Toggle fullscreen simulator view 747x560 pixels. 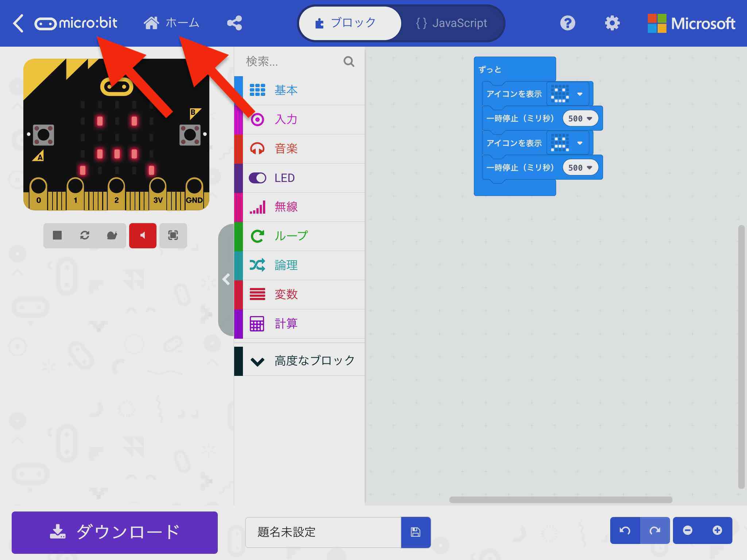pyautogui.click(x=173, y=236)
